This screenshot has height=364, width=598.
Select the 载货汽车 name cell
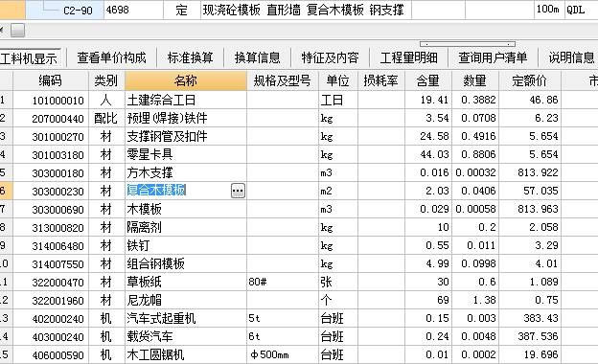coord(186,336)
